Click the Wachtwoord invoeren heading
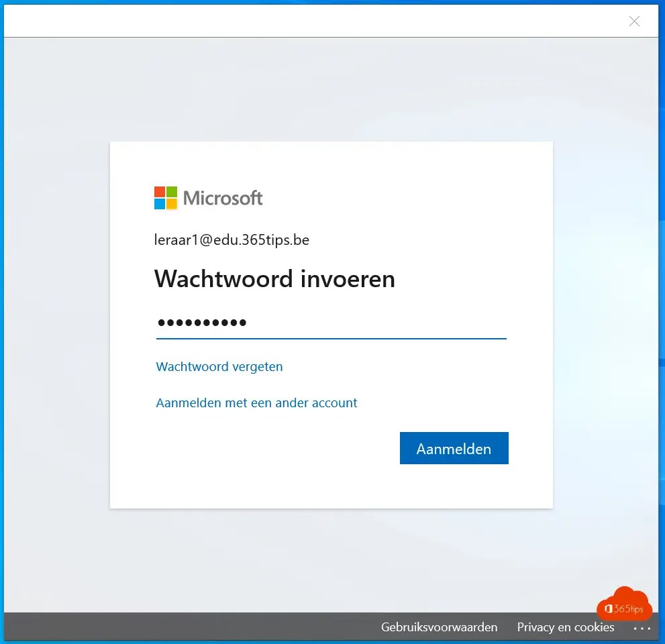Image resolution: width=665 pixels, height=644 pixels. 274,279
